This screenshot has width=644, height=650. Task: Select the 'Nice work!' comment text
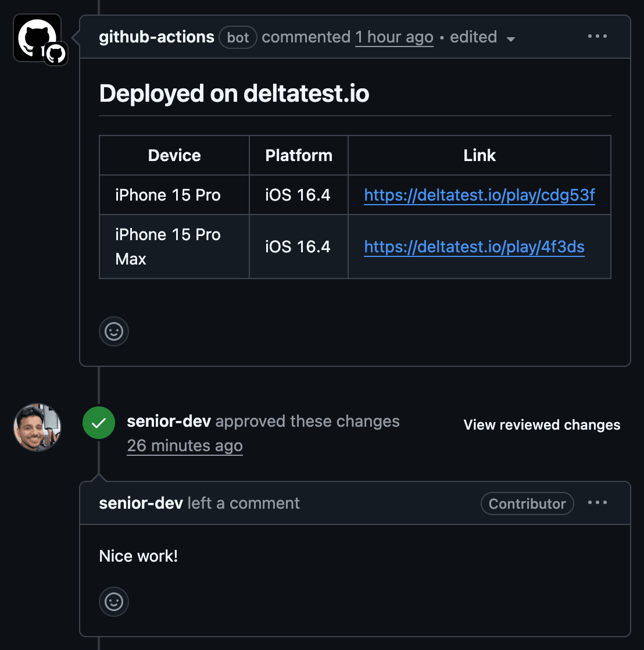138,556
